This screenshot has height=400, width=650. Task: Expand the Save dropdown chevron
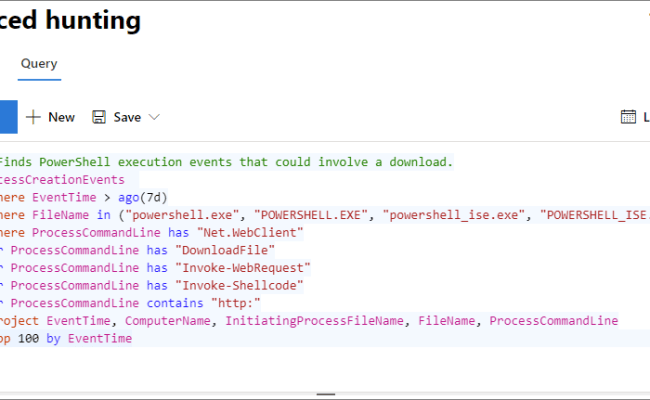pyautogui.click(x=154, y=117)
